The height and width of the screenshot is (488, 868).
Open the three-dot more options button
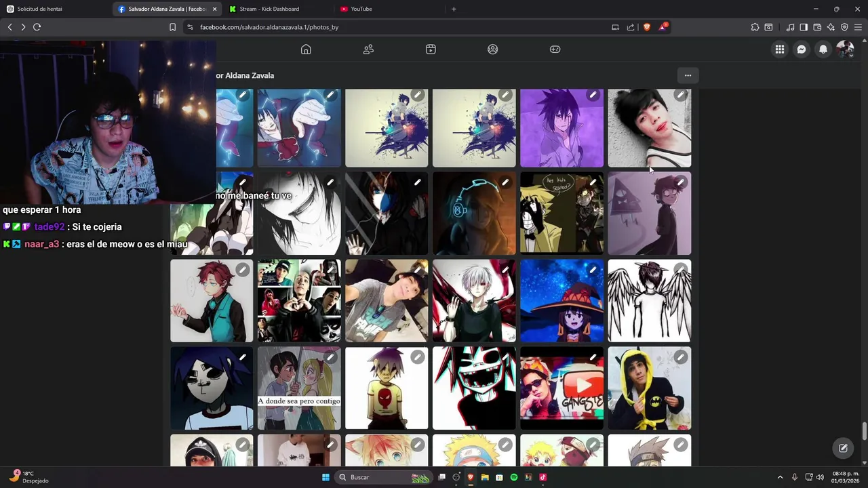tap(688, 75)
